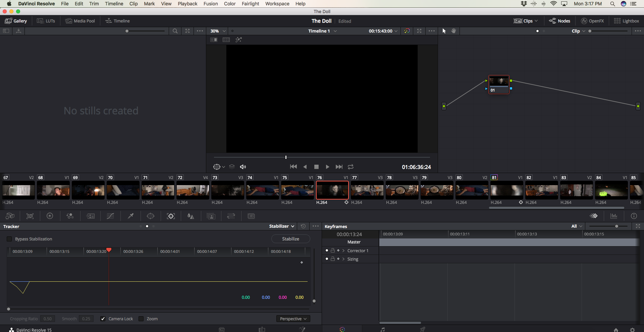Select the pointer tool in node editor
This screenshot has height=332, width=644.
pyautogui.click(x=444, y=31)
